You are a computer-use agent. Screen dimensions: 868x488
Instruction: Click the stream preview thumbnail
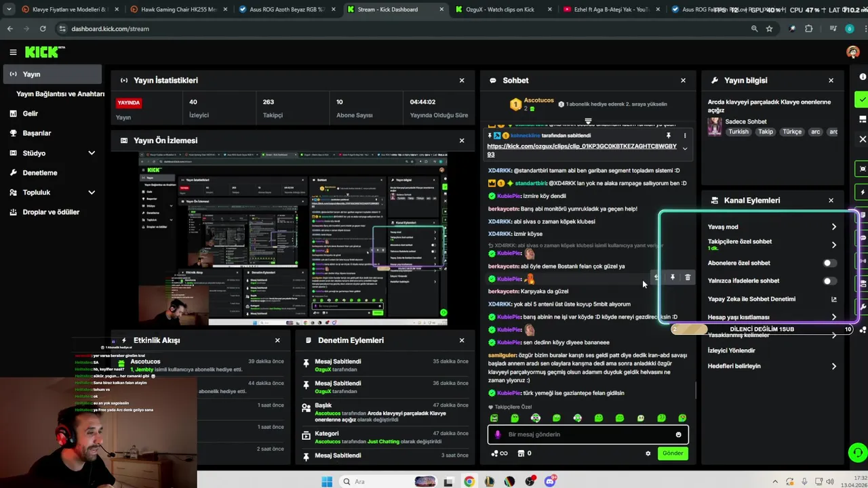(293, 239)
